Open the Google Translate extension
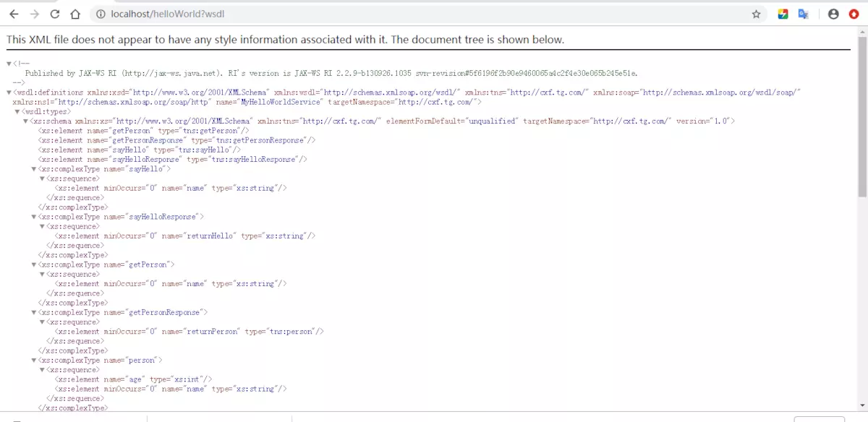This screenshot has width=868, height=422. pos(803,14)
